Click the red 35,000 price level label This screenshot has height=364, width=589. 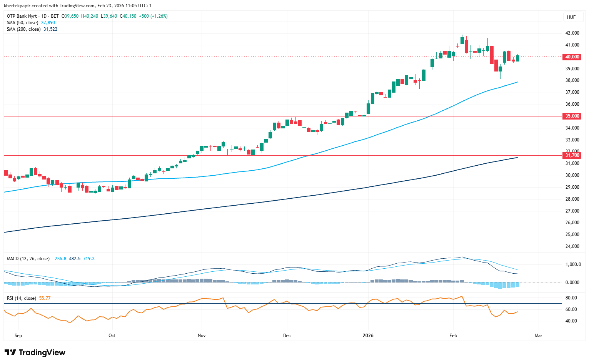point(572,116)
